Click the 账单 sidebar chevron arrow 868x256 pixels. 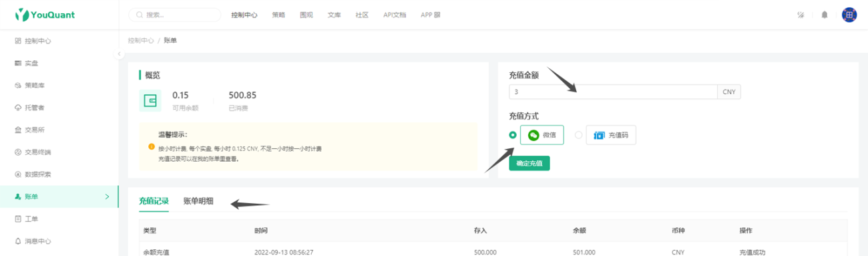coord(107,197)
